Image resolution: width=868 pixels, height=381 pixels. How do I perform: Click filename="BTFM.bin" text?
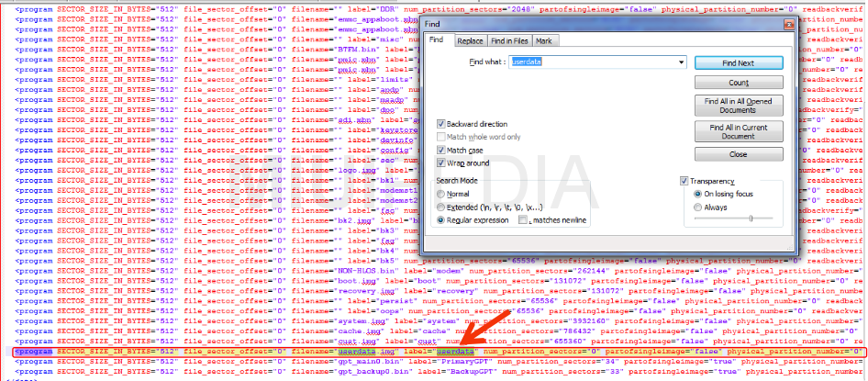point(334,50)
